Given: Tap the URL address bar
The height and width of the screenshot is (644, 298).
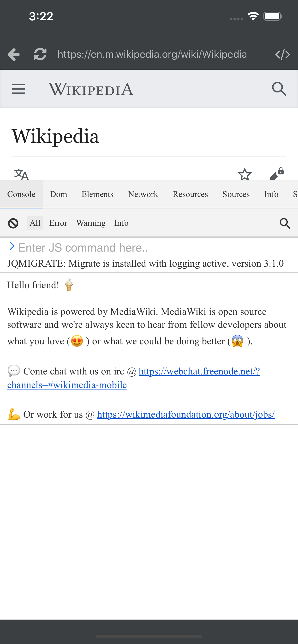Looking at the screenshot, I should coord(152,54).
